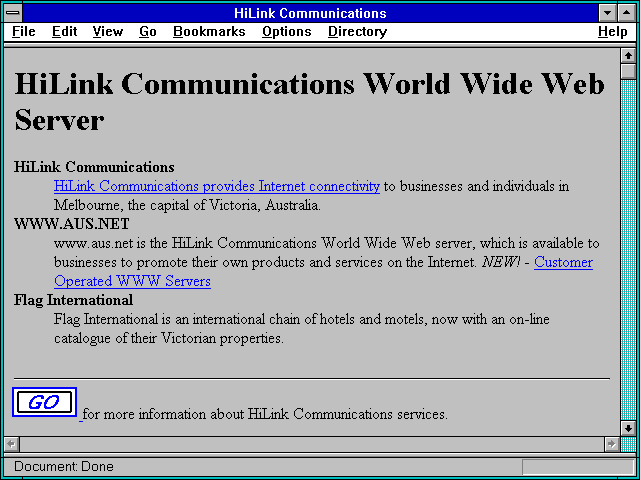
Task: Click the blue GO image button
Action: coord(44,402)
